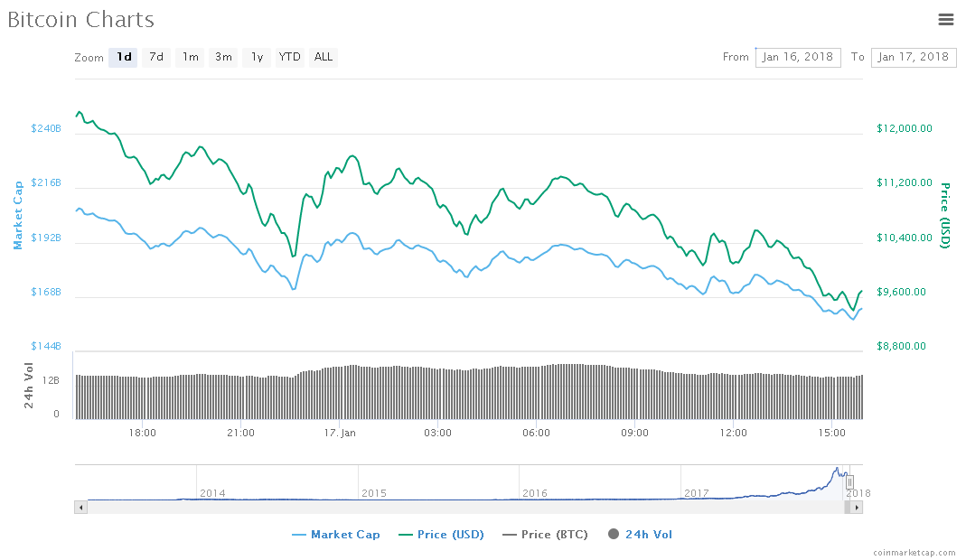966x560 pixels.
Task: Click the Bitcoin Charts heading
Action: point(81,20)
